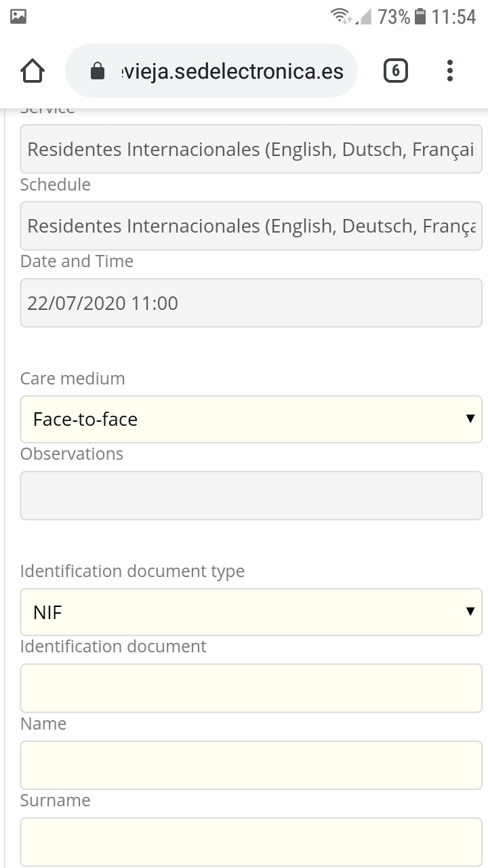This screenshot has width=488, height=868.
Task: Focus the Identification document input field
Action: pos(251,688)
